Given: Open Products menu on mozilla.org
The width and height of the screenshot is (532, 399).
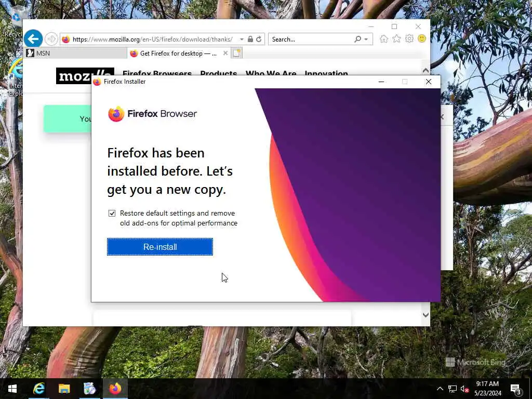Looking at the screenshot, I should pyautogui.click(x=219, y=73).
